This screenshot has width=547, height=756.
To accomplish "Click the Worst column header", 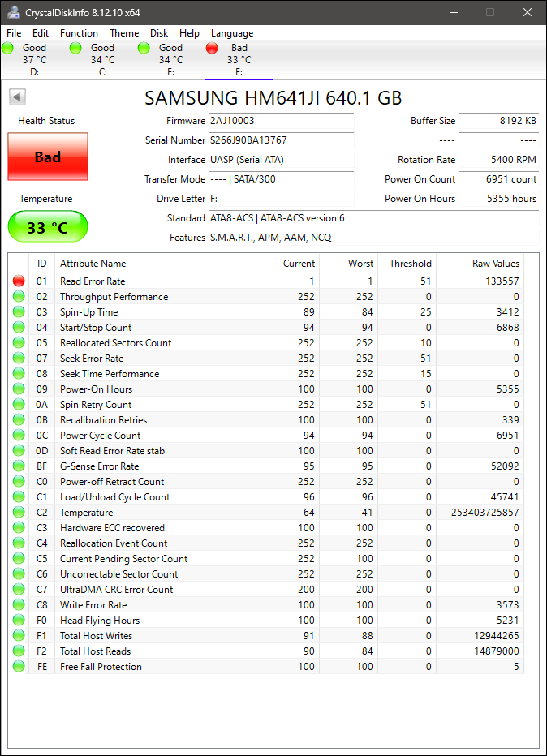I will pyautogui.click(x=348, y=264).
